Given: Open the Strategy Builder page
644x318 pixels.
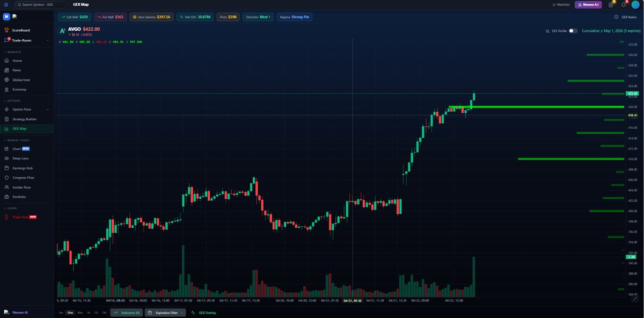Looking at the screenshot, I should (x=25, y=119).
